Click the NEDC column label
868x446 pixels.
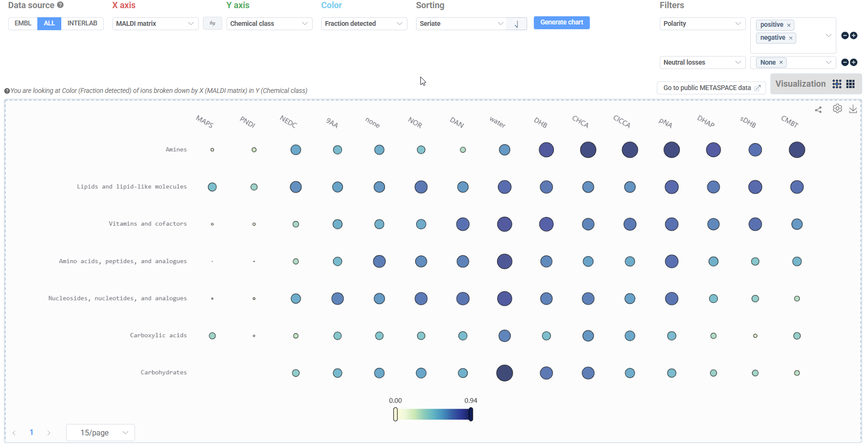pos(289,122)
